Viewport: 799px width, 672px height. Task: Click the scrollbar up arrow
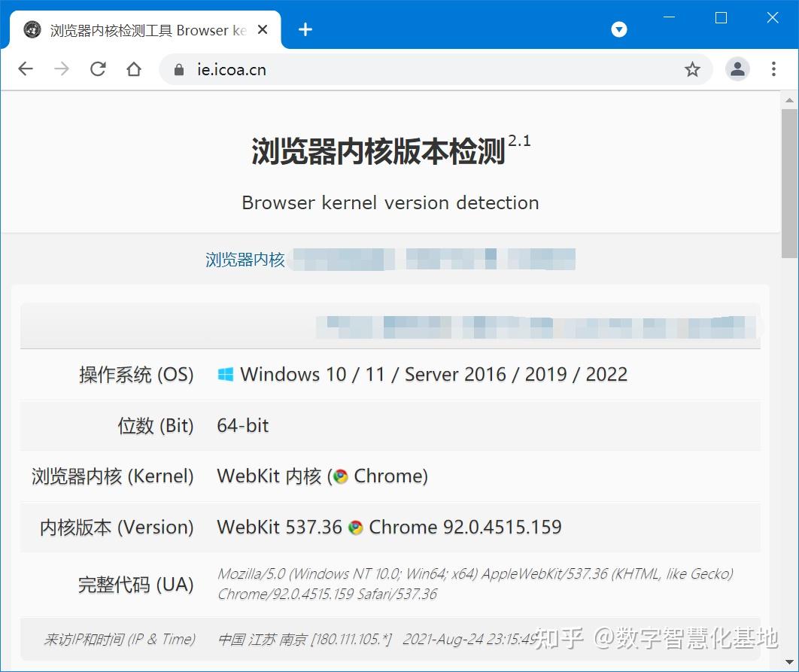[790, 100]
